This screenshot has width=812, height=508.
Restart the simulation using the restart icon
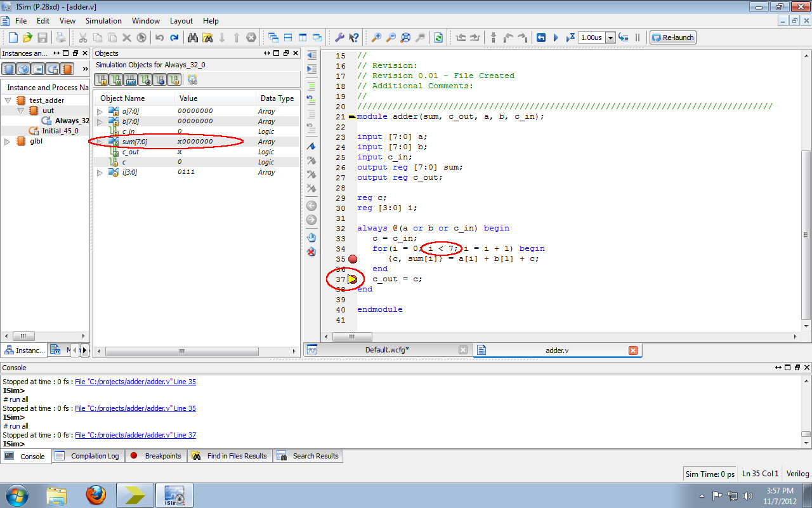pyautogui.click(x=541, y=37)
